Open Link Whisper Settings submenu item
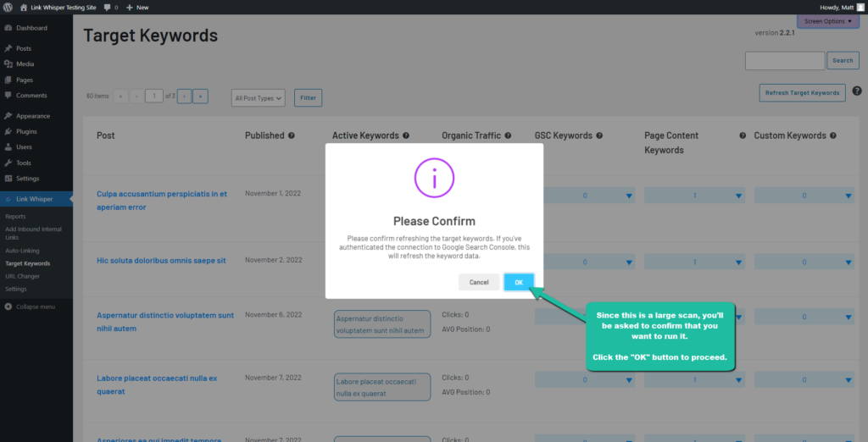 [x=16, y=289]
